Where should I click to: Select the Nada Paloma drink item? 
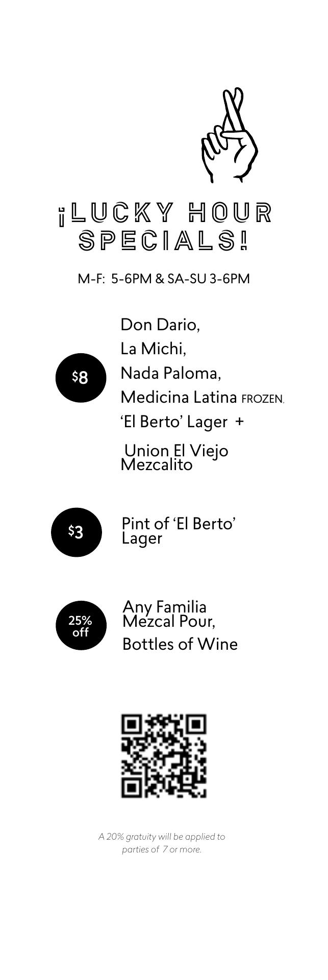(x=171, y=373)
